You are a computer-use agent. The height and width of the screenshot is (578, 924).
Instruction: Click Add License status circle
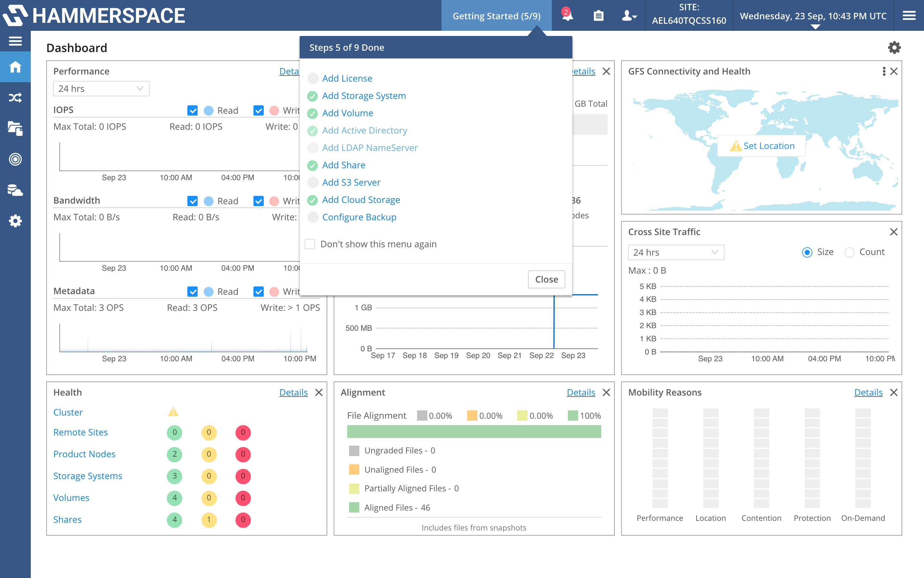pyautogui.click(x=313, y=78)
